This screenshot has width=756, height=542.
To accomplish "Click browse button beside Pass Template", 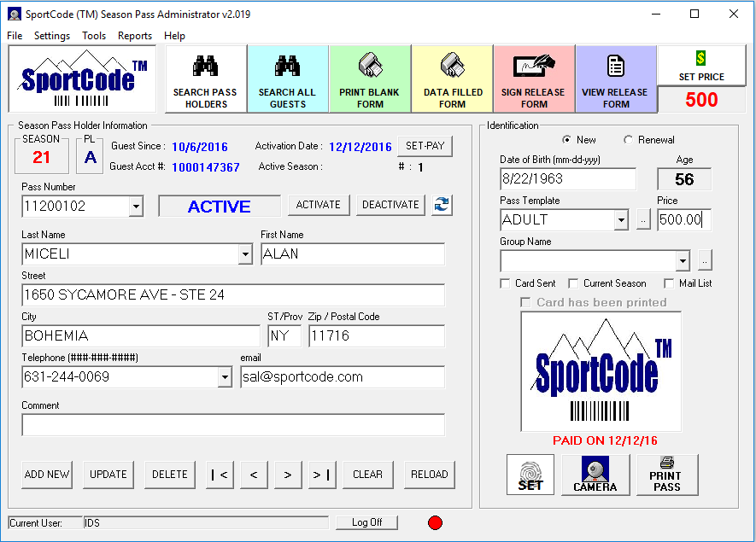I will (x=643, y=220).
